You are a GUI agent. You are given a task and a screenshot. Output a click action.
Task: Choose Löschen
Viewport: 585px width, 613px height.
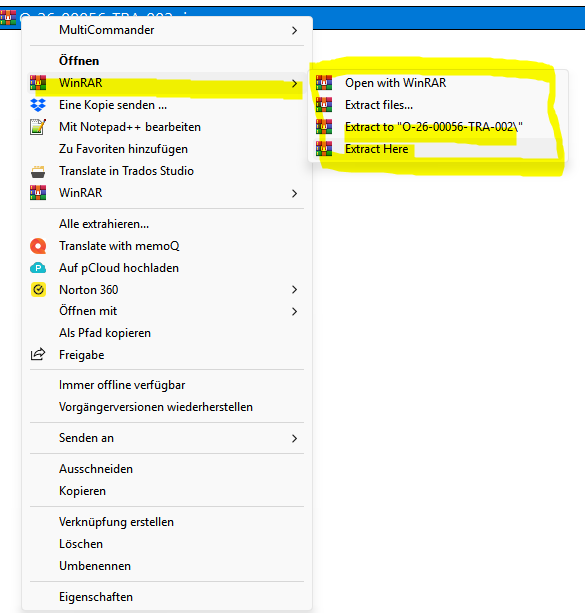coord(167,544)
